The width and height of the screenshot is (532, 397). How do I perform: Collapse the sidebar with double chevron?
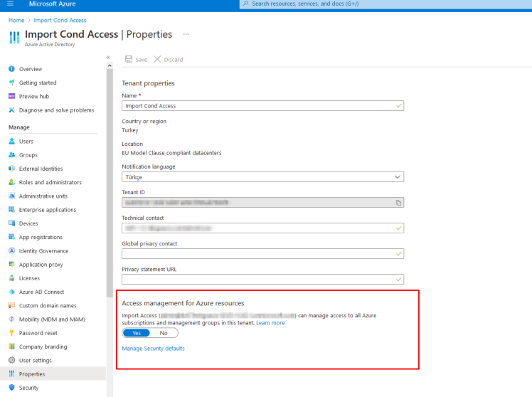108,57
